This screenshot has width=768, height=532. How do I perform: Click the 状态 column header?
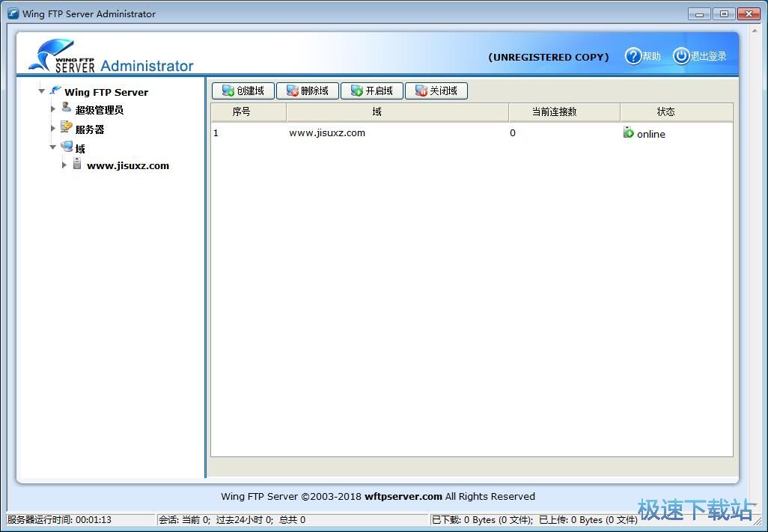coord(677,112)
